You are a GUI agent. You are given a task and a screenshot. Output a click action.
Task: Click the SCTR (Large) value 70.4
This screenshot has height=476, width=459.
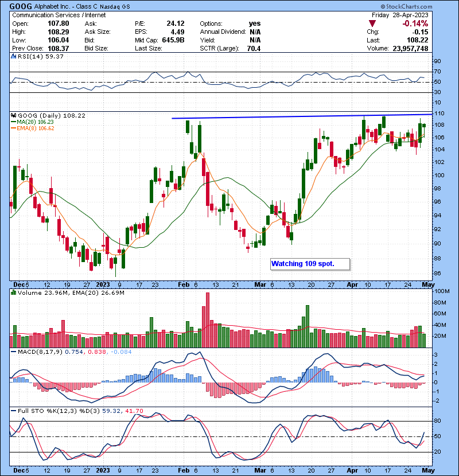(254, 48)
